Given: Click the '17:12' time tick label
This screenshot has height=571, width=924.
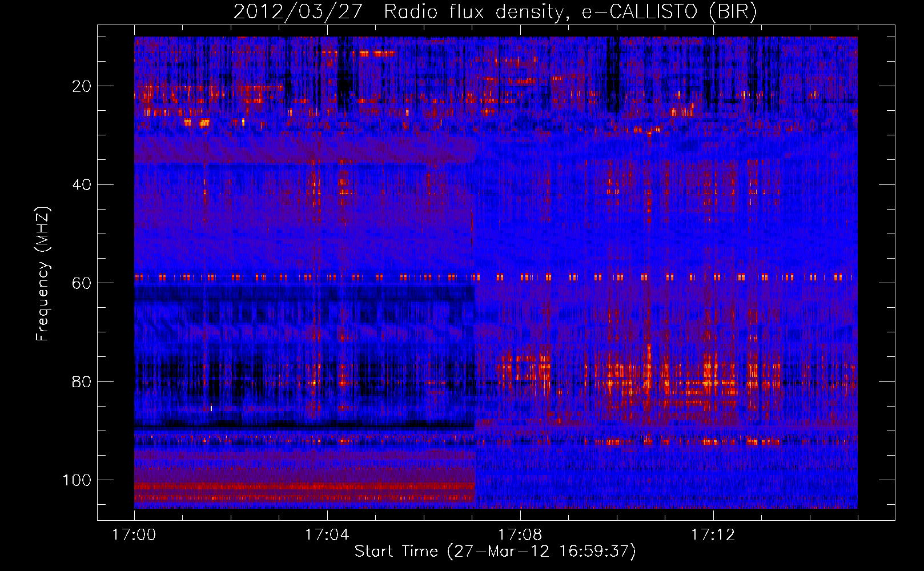Looking at the screenshot, I should 713,535.
